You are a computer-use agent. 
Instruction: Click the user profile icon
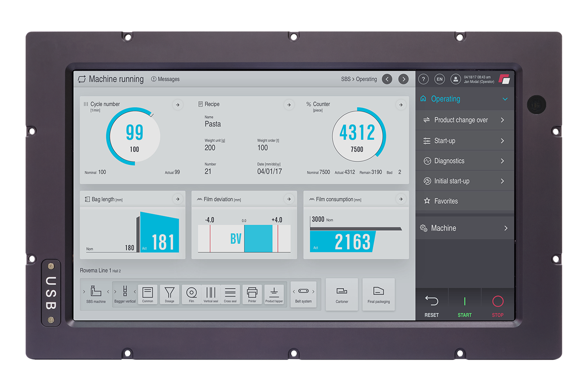[x=456, y=79]
